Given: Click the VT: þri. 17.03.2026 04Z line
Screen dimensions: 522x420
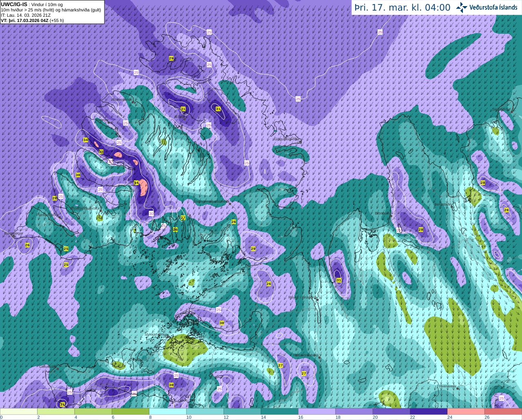Looking at the screenshot, I should coord(32,20).
